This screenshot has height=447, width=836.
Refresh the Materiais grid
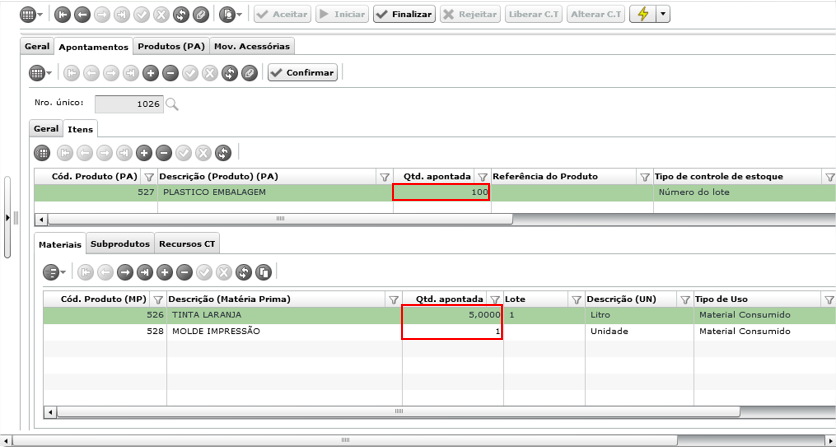[244, 273]
